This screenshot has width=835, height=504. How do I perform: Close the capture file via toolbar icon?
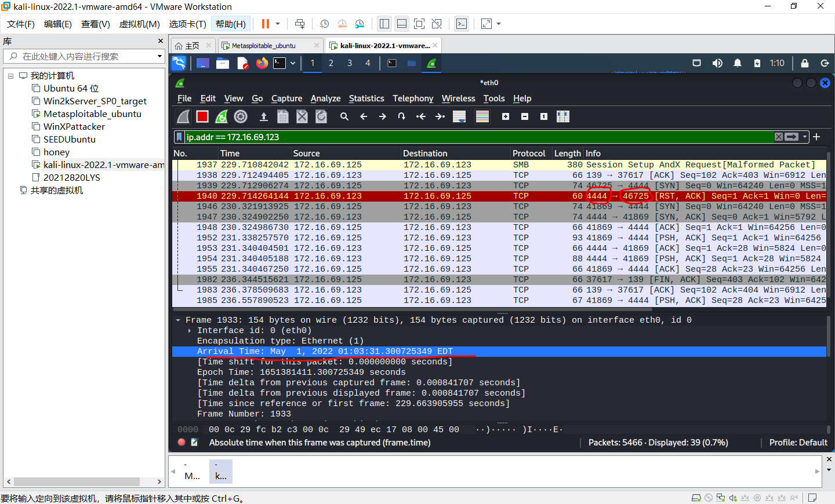pyautogui.click(x=302, y=116)
